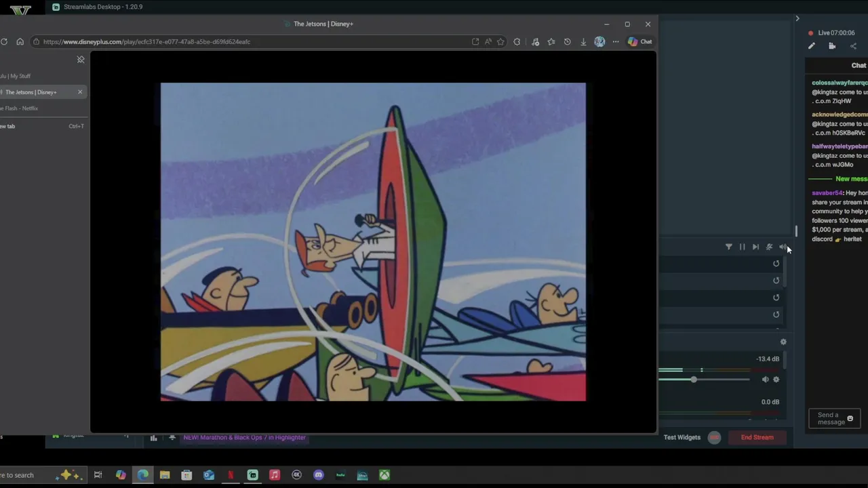Open Apple Music from the taskbar
This screenshot has height=488, width=868.
coord(275,475)
